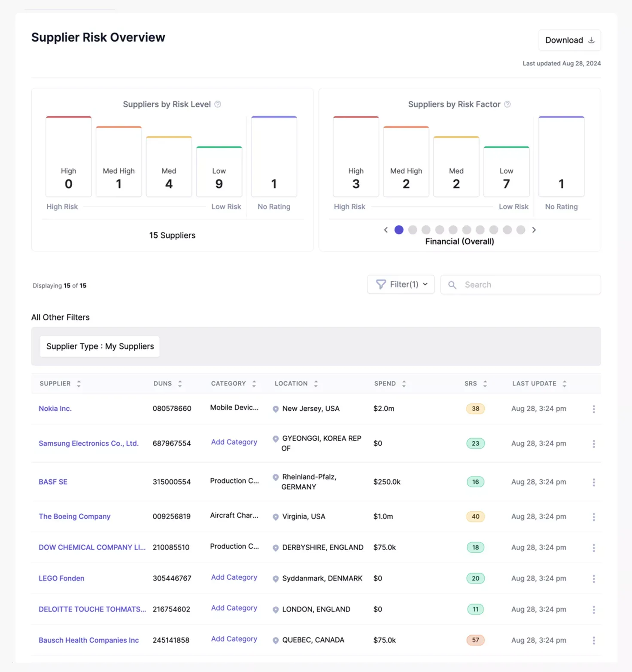The width and height of the screenshot is (632, 672).
Task: Expand the Filter(1) dropdown
Action: 401,284
